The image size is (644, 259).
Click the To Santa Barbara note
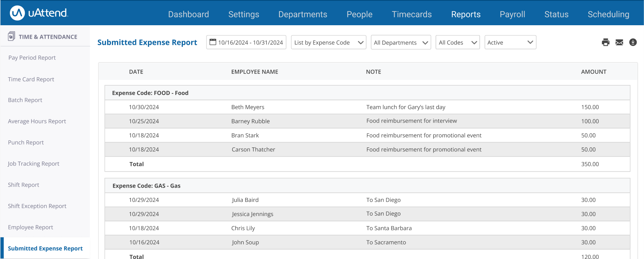pyautogui.click(x=389, y=228)
